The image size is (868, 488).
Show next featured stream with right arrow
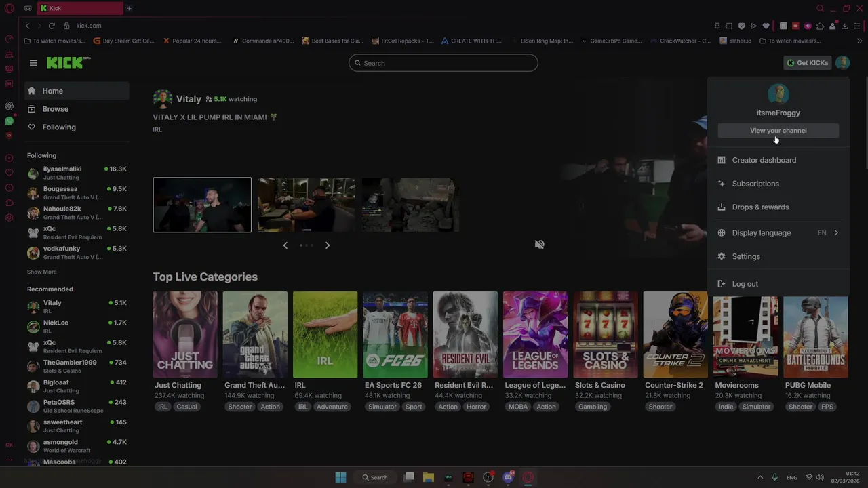328,245
